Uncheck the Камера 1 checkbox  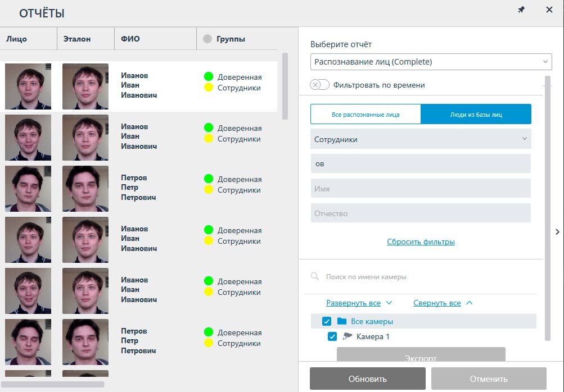point(332,336)
